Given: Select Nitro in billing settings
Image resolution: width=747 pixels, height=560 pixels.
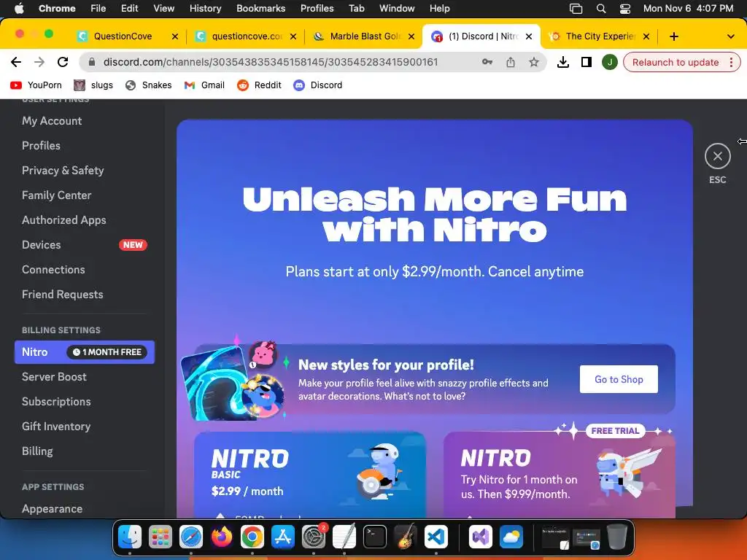Looking at the screenshot, I should 85,352.
